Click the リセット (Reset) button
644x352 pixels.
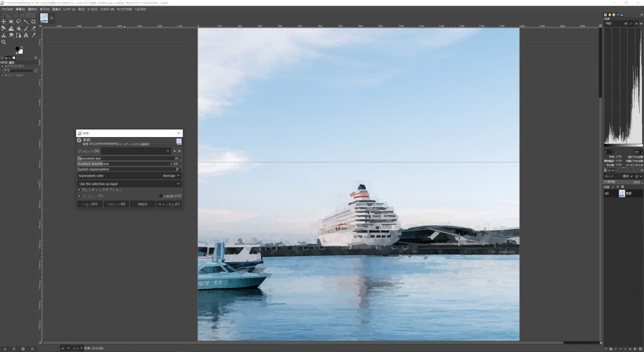click(116, 204)
